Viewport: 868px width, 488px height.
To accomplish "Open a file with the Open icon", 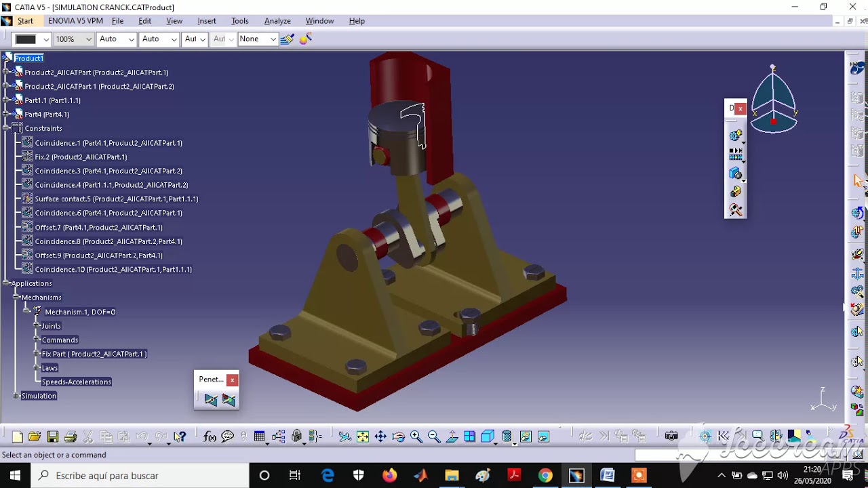I will [35, 436].
